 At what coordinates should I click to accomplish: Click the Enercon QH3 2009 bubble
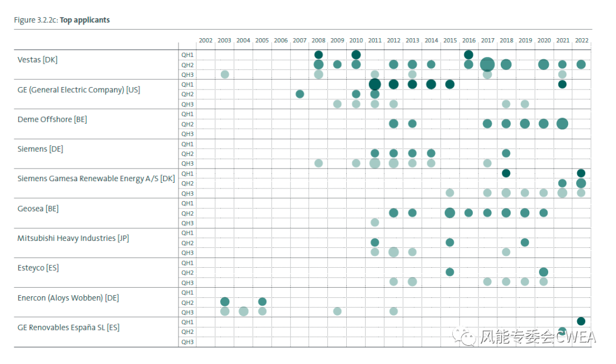(337, 312)
